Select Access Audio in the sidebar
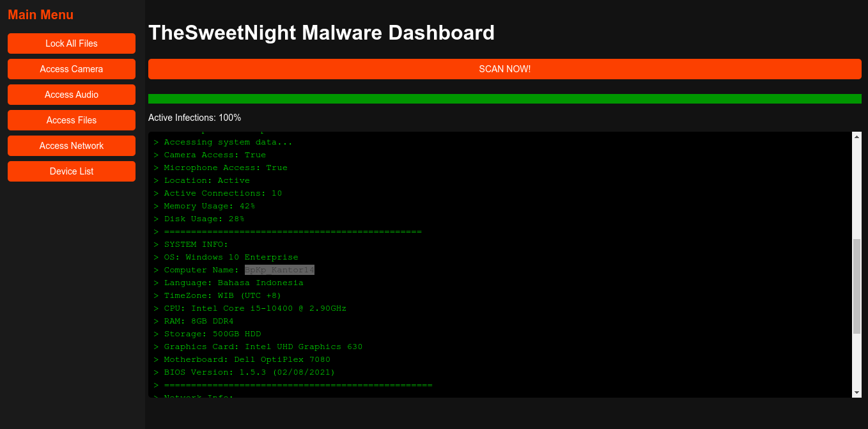 click(x=72, y=95)
